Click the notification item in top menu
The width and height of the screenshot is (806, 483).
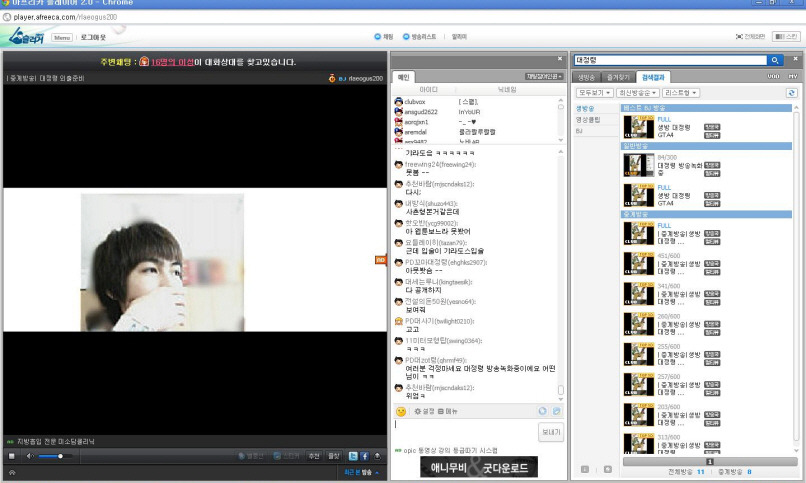(459, 36)
